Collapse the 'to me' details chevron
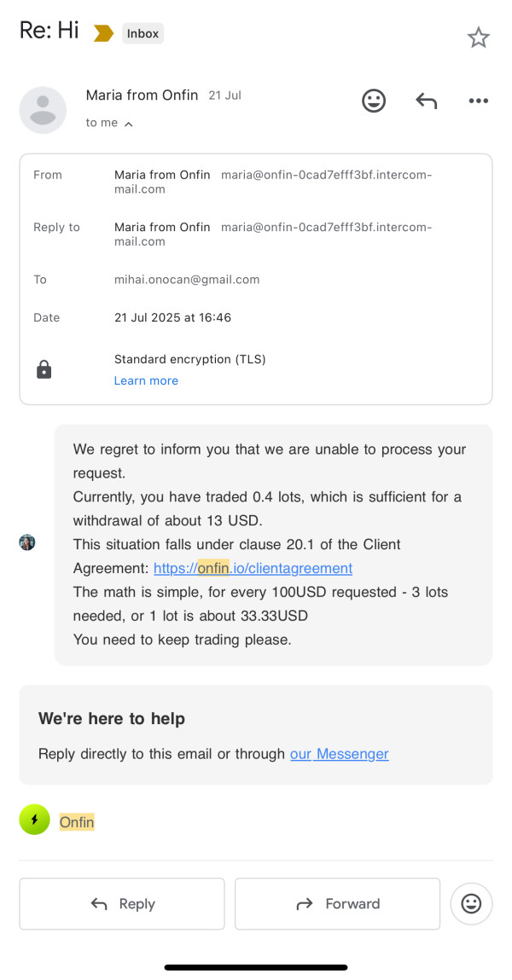Image resolution: width=512 pixels, height=980 pixels. pos(128,124)
